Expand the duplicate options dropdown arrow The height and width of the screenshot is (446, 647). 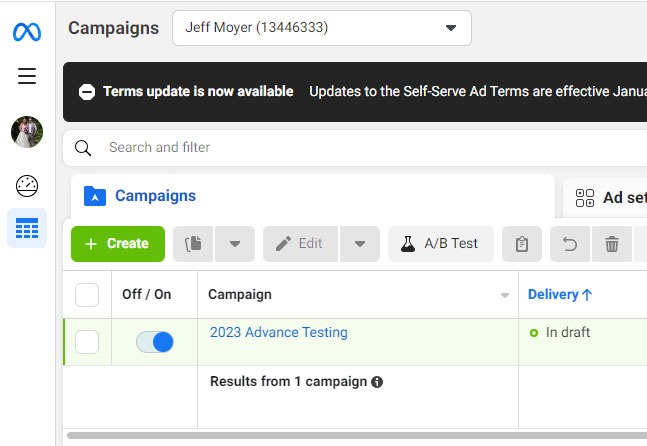[x=235, y=244]
